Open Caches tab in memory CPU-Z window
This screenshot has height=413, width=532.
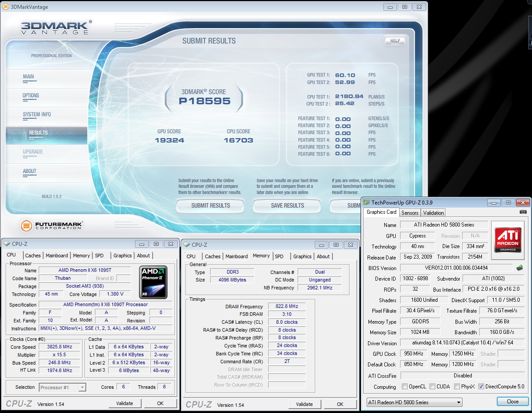[213, 256]
